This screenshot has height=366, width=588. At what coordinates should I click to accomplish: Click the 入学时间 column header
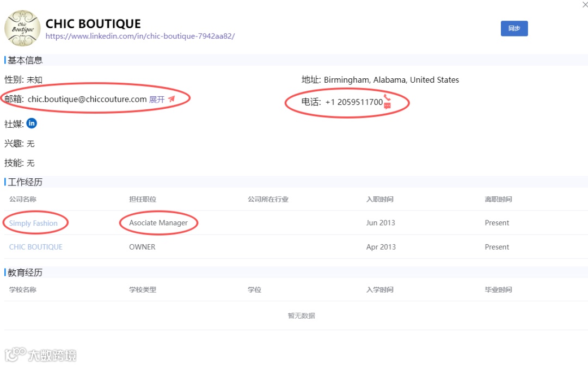tap(379, 289)
